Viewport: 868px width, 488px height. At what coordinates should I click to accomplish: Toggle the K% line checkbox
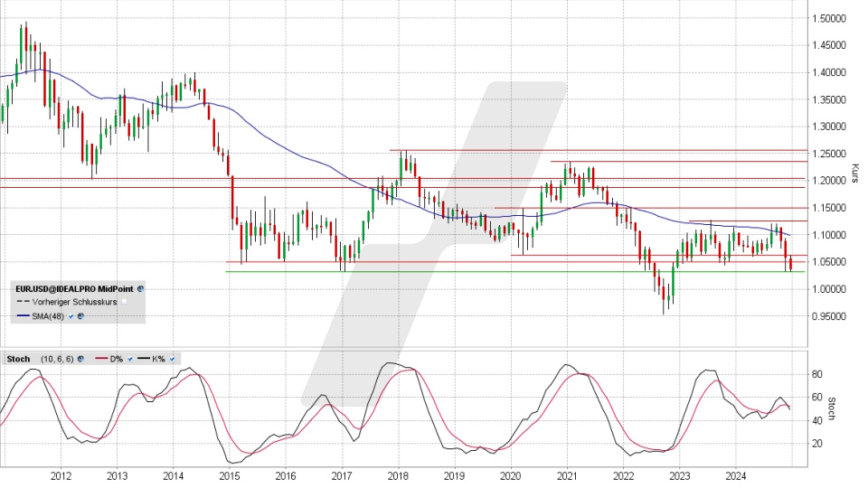(172, 359)
